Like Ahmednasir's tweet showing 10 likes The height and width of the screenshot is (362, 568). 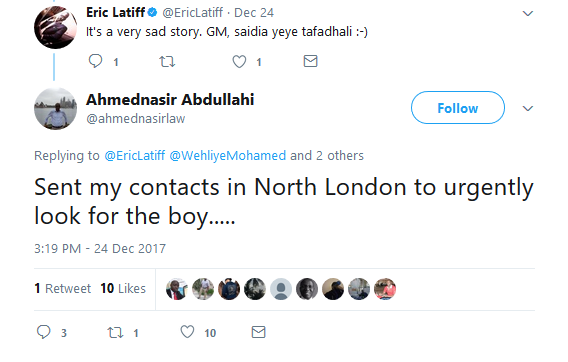187,332
